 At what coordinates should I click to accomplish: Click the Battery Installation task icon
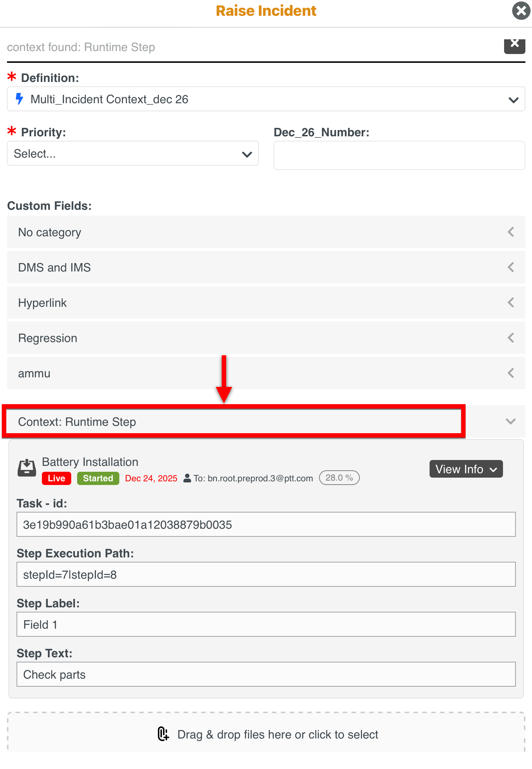pyautogui.click(x=27, y=468)
